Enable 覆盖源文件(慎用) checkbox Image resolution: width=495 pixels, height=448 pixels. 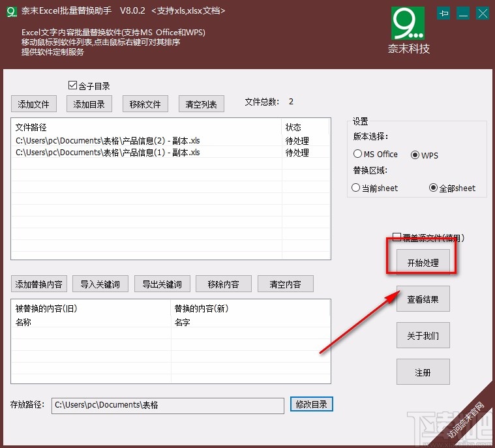397,237
